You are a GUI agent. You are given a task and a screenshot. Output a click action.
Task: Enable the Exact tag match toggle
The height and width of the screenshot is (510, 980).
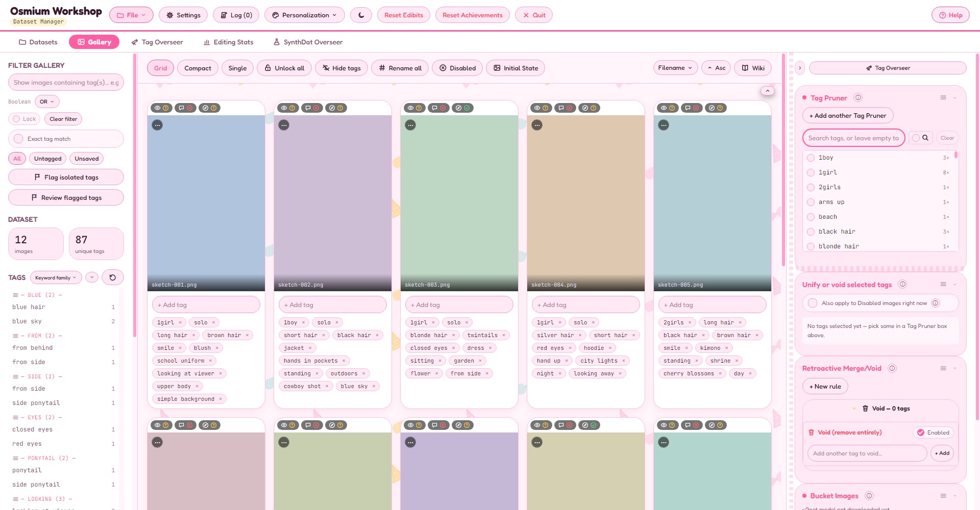pyautogui.click(x=19, y=139)
